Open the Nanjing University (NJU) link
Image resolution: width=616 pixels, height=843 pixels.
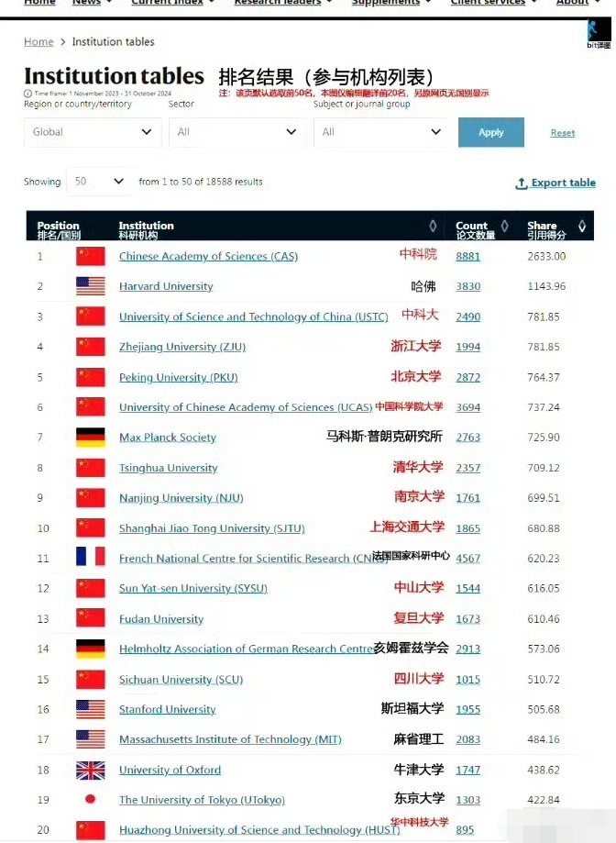point(181,498)
